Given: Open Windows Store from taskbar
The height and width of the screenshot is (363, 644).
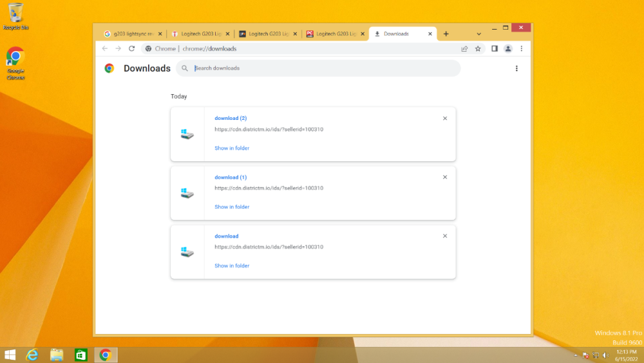Looking at the screenshot, I should tap(81, 355).
